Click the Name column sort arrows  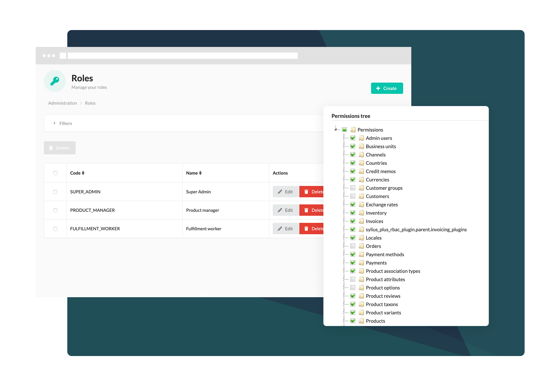click(200, 173)
